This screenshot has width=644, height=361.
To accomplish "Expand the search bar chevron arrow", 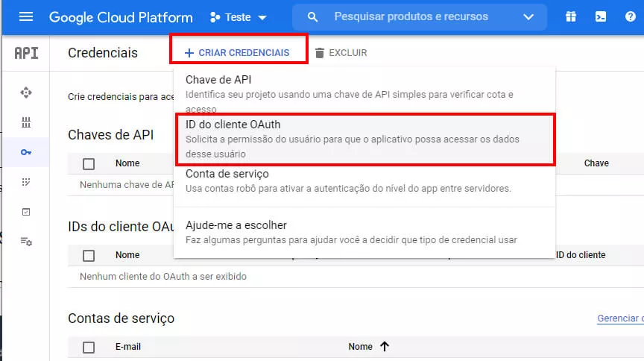I will pyautogui.click(x=528, y=17).
